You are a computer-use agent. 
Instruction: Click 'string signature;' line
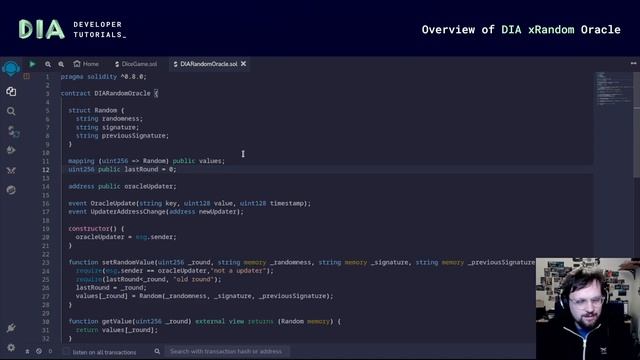[x=107, y=127]
